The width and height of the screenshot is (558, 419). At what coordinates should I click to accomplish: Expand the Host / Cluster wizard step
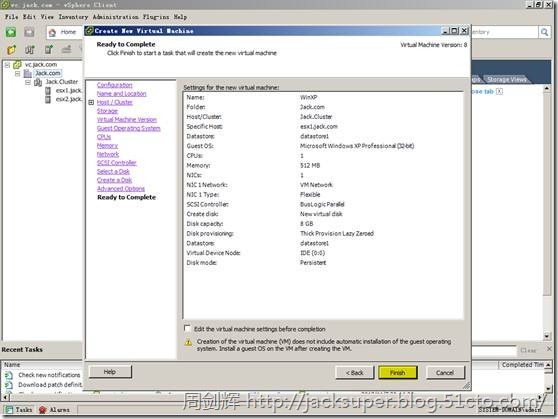(x=91, y=103)
